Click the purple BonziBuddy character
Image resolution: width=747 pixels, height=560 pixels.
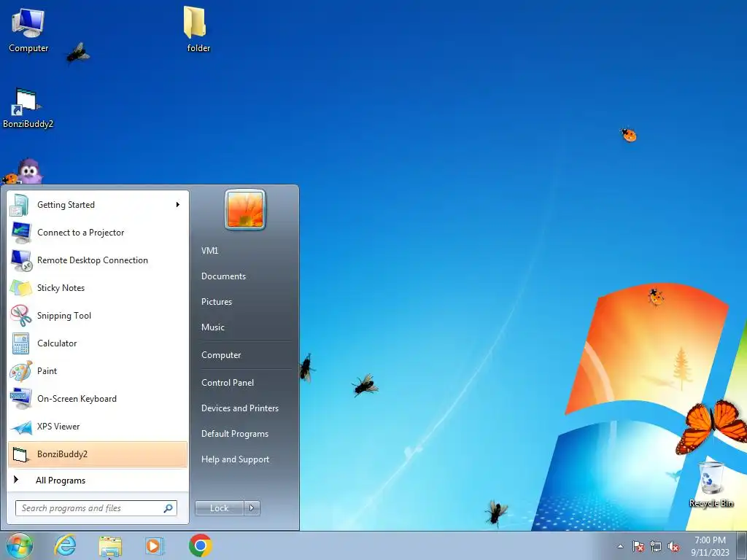coord(29,171)
